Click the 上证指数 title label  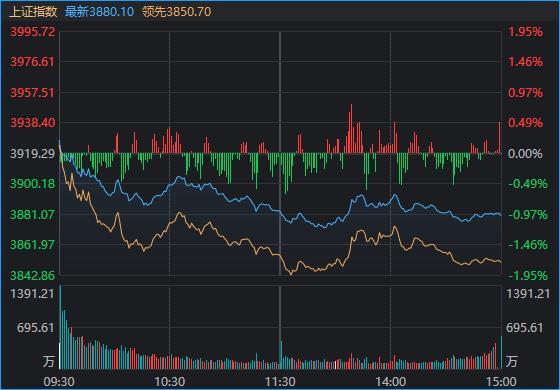pyautogui.click(x=33, y=12)
